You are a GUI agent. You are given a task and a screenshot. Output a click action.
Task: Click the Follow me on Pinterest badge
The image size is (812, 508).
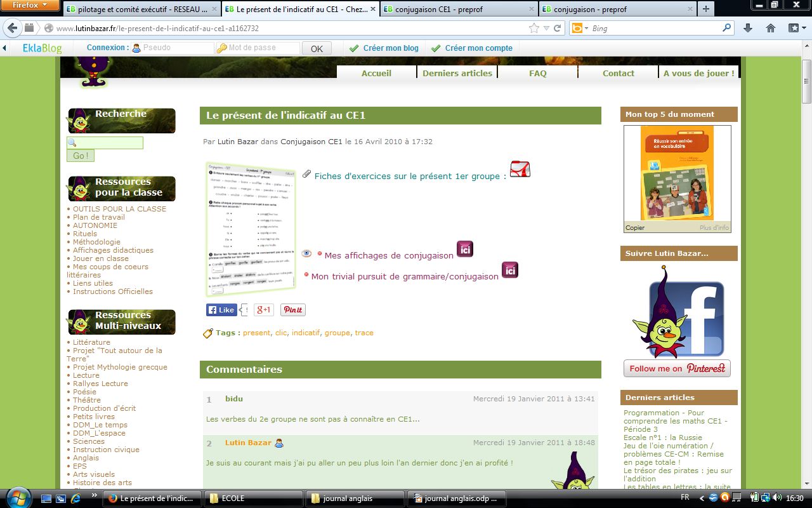click(677, 368)
